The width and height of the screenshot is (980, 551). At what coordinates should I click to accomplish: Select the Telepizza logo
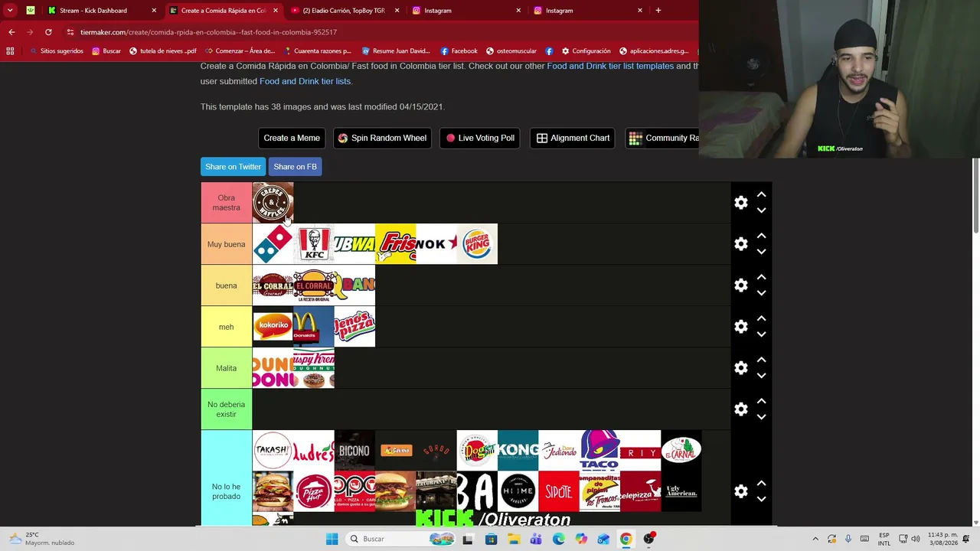(x=640, y=491)
